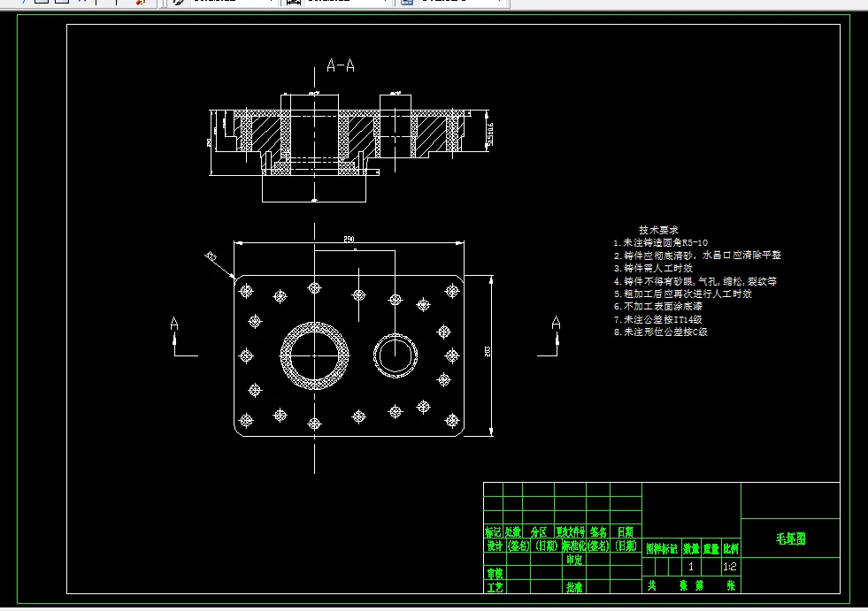The width and height of the screenshot is (868, 611).
Task: Select note 7. 未注公差按IT14级
Action: point(657,319)
